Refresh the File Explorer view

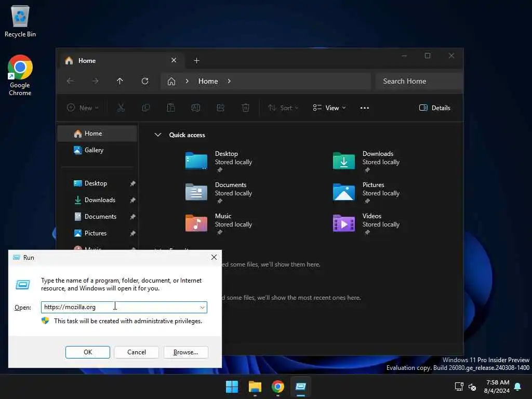(145, 81)
